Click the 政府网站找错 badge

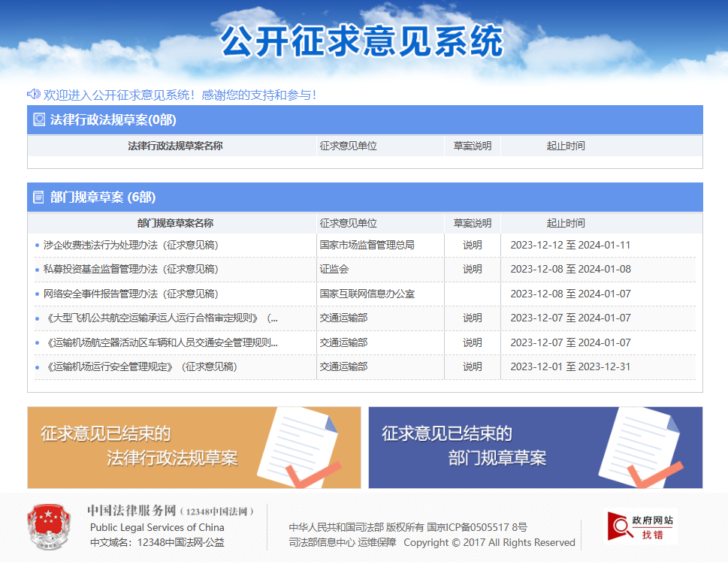[642, 527]
